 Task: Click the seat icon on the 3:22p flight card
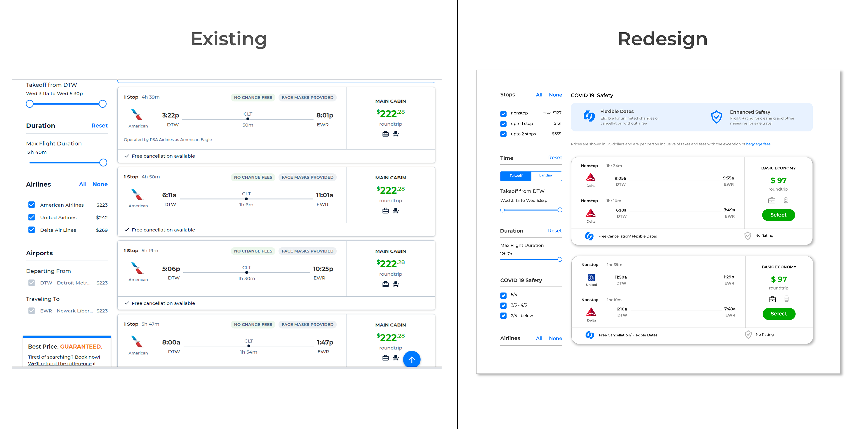click(396, 134)
